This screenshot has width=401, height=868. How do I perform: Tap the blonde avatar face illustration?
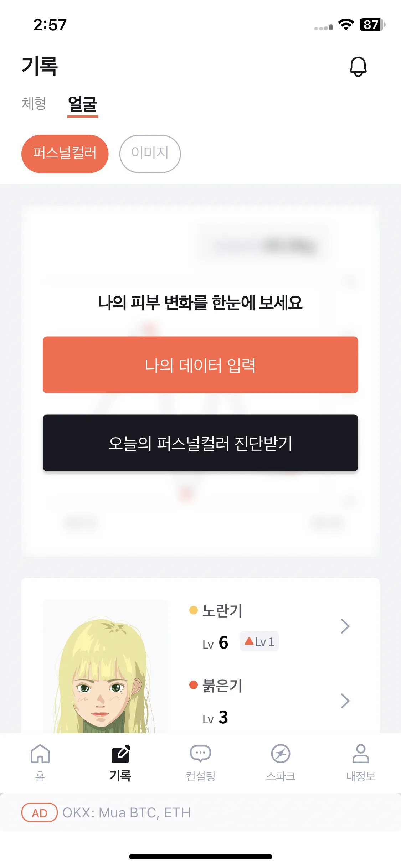click(106, 666)
